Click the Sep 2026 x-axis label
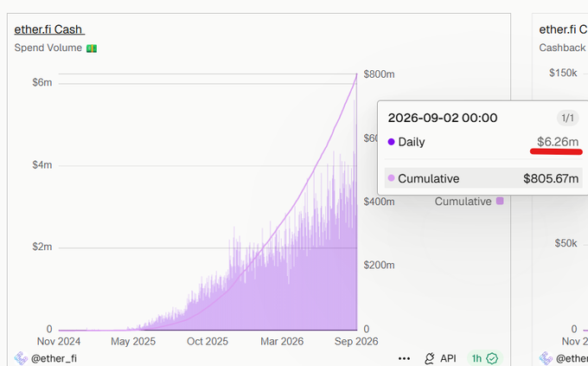The image size is (588, 366). coord(356,341)
